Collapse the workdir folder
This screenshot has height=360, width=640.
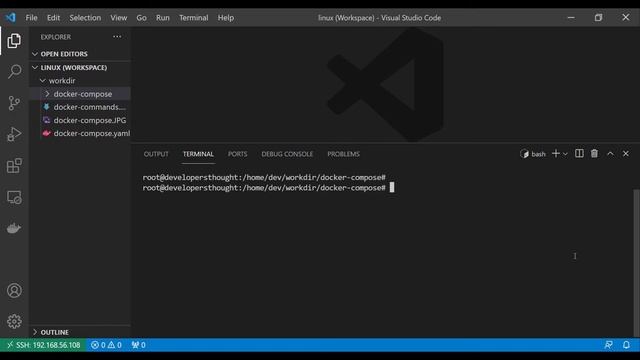pyautogui.click(x=80, y=80)
